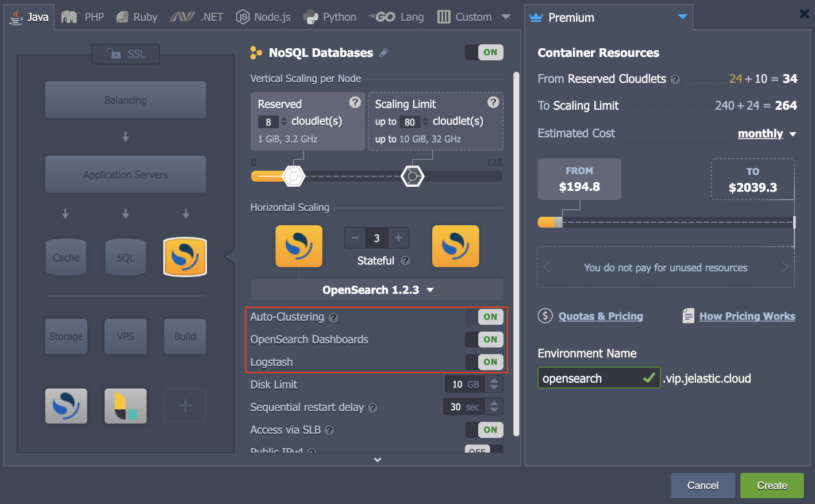The image size is (815, 504).
Task: Show help for Stateful scaling mode
Action: point(405,260)
